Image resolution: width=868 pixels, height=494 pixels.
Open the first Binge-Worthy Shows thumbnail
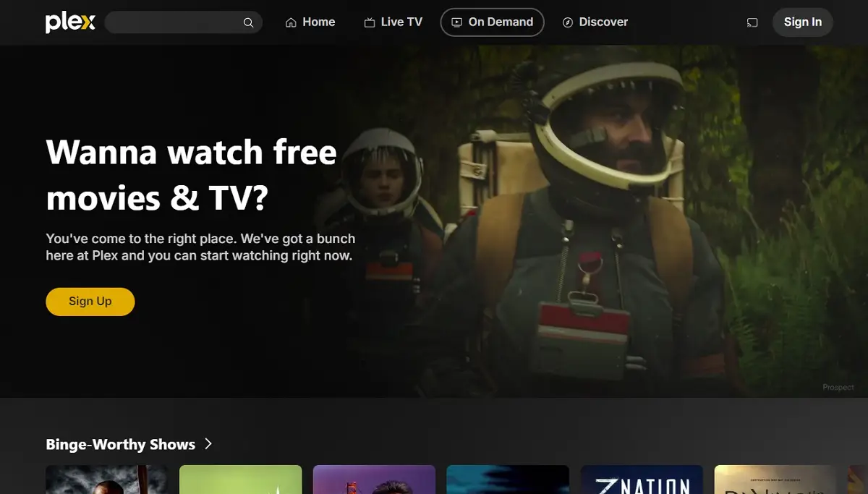coord(106,480)
